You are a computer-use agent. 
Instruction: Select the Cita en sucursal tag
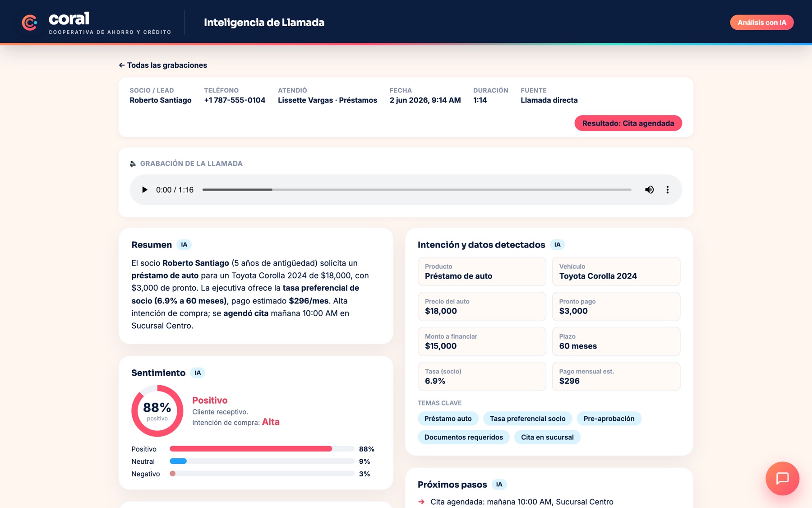point(547,437)
